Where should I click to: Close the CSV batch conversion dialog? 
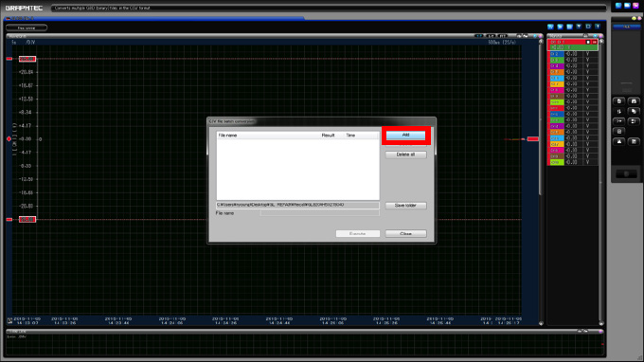405,233
